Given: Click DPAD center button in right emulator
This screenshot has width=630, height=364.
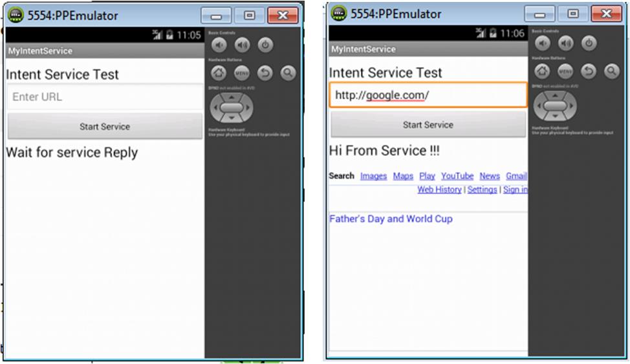Looking at the screenshot, I should [x=555, y=105].
